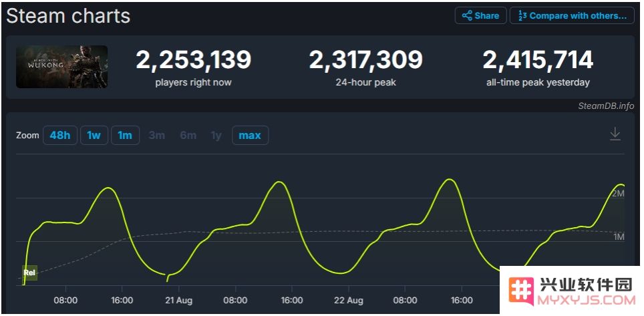Set chart zoom to 1m
Viewport: 644px width, 316px height.
click(125, 135)
